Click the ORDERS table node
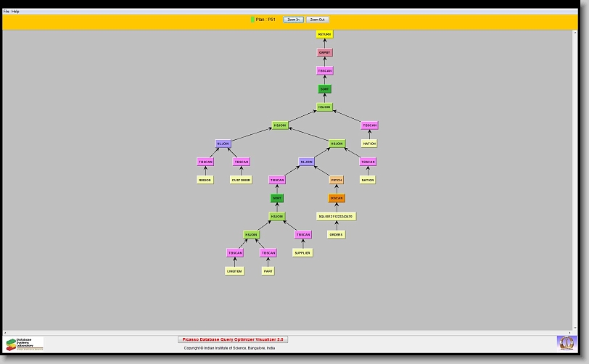This screenshot has height=364, width=589. 335,234
